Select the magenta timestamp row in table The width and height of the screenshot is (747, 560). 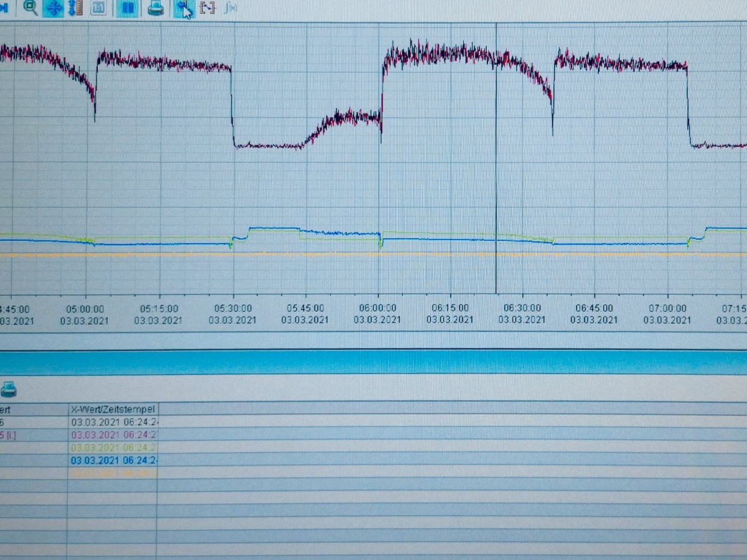click(113, 435)
